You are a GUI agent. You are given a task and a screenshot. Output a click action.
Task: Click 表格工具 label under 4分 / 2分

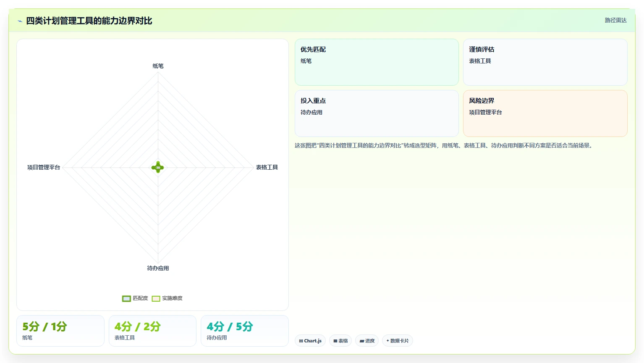point(125,338)
